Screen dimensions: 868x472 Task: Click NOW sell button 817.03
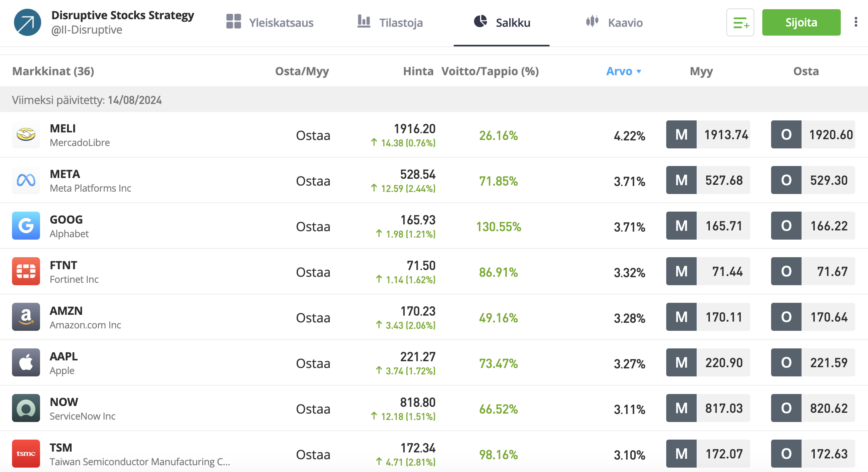pyautogui.click(x=708, y=408)
